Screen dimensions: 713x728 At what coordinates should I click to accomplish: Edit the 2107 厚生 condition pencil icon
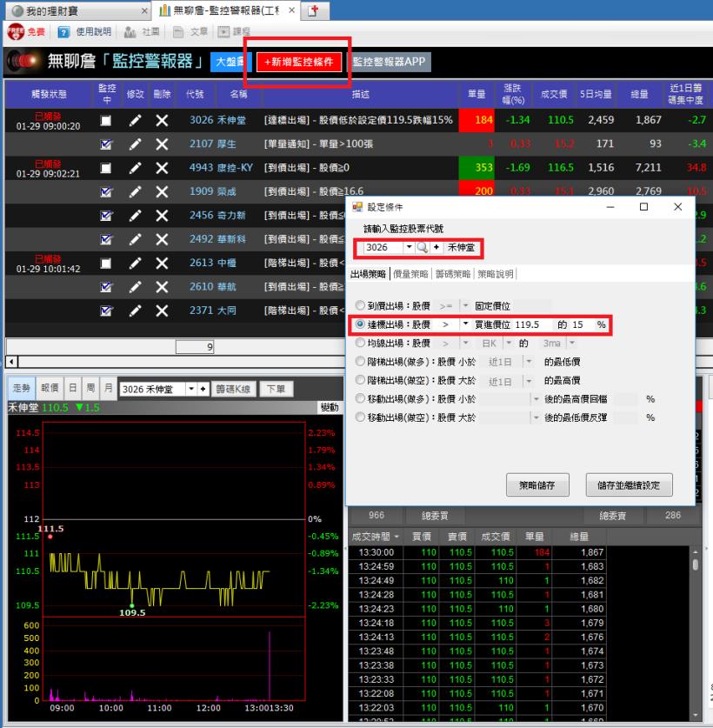tap(135, 144)
